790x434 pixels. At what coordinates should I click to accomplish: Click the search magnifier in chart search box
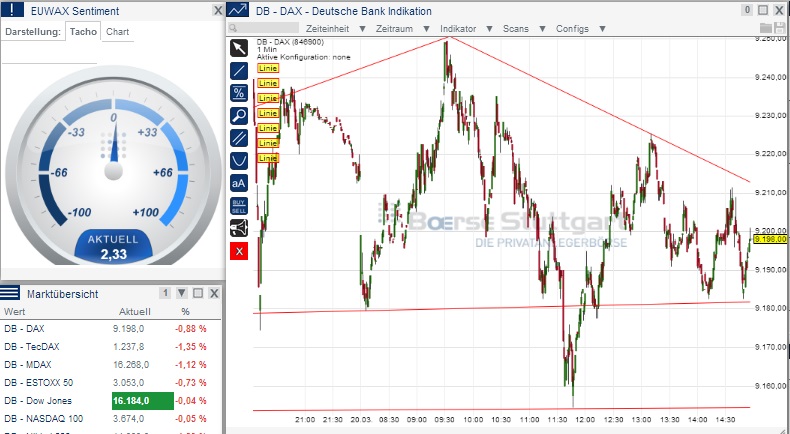(x=233, y=28)
